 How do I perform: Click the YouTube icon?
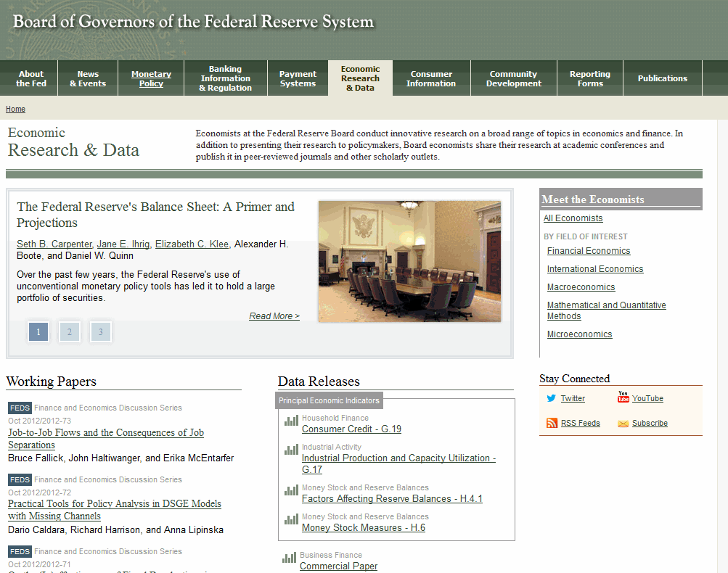623,397
